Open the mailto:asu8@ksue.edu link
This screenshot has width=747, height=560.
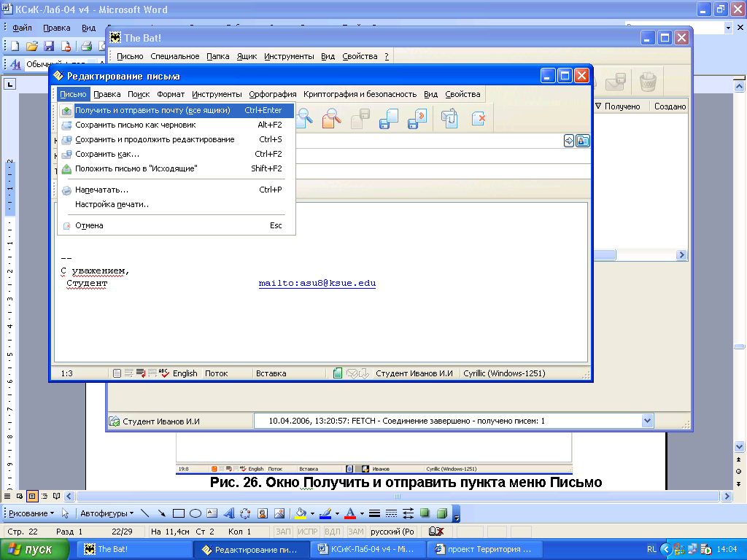click(317, 284)
